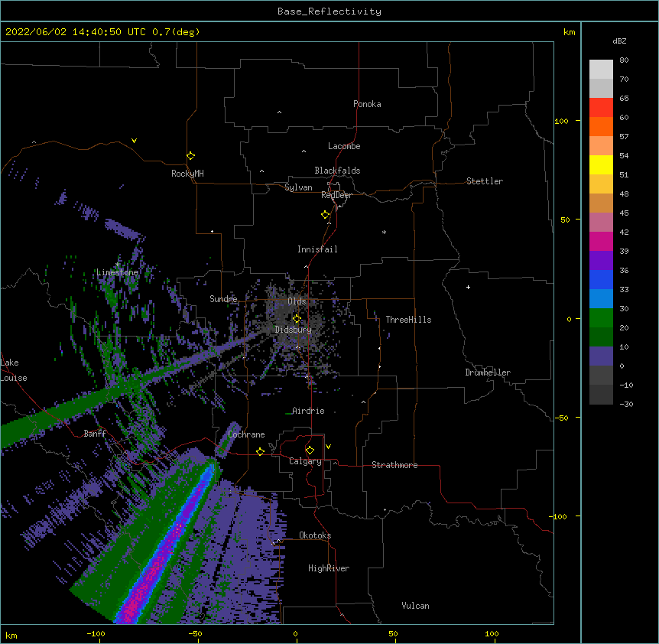This screenshot has height=644, width=659.
Task: Click the Blackfalds label
Action: click(x=337, y=171)
